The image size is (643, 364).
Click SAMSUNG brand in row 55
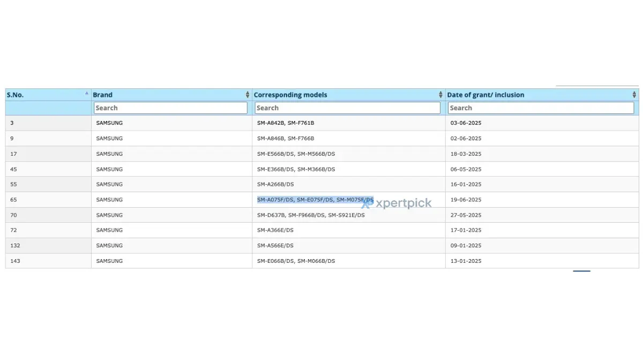point(109,184)
